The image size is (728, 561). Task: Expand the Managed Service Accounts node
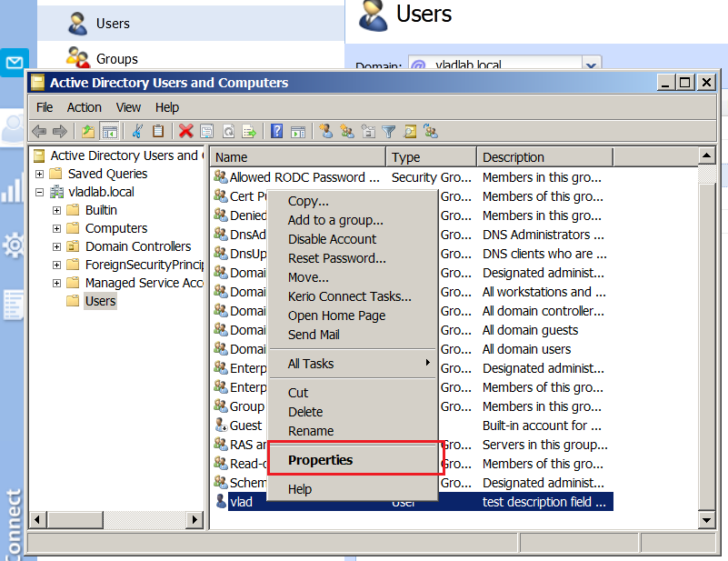click(56, 284)
